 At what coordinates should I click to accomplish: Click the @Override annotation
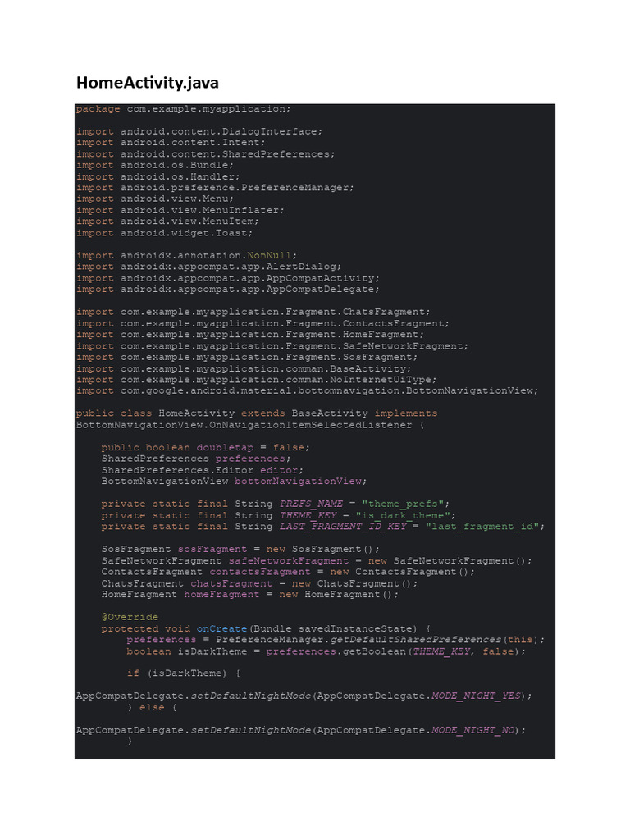pos(130,617)
